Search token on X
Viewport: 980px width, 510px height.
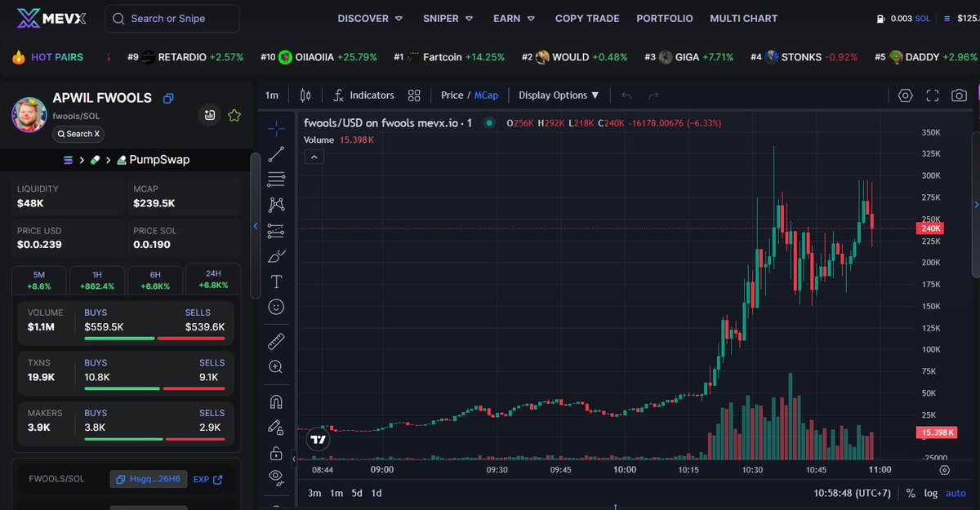tap(78, 134)
